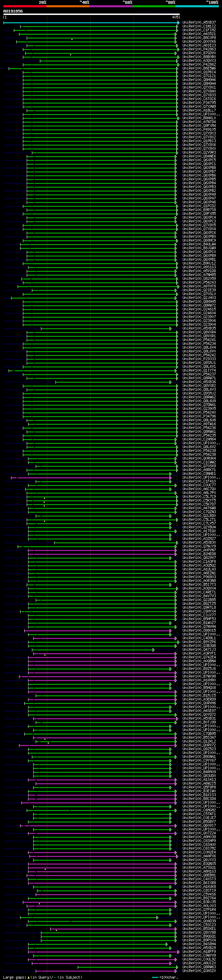Select hit label UniRef100_Q1PBI4
This screenshot has width=222, height=980.
[x=199, y=72]
